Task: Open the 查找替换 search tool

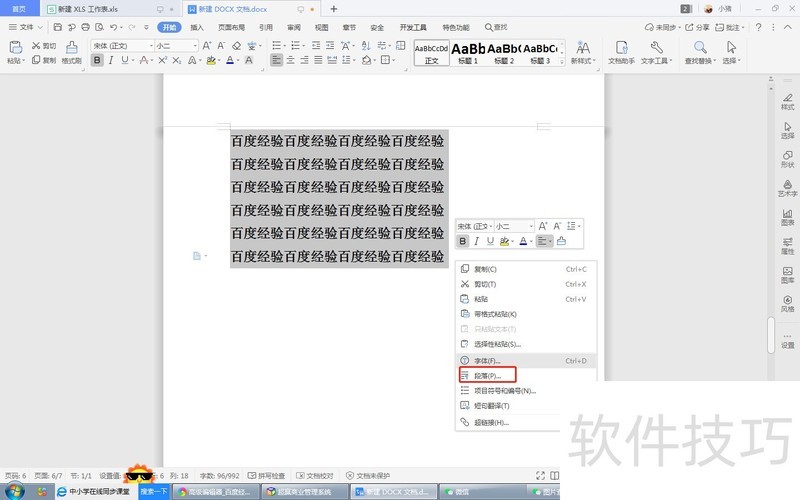Action: click(x=700, y=51)
